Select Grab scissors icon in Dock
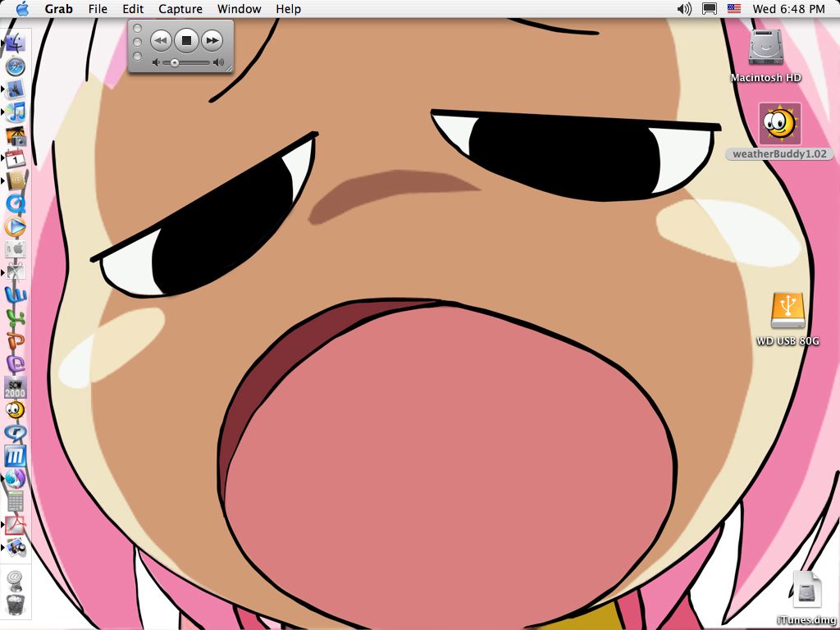Screen dimensions: 840x630 click(x=15, y=272)
